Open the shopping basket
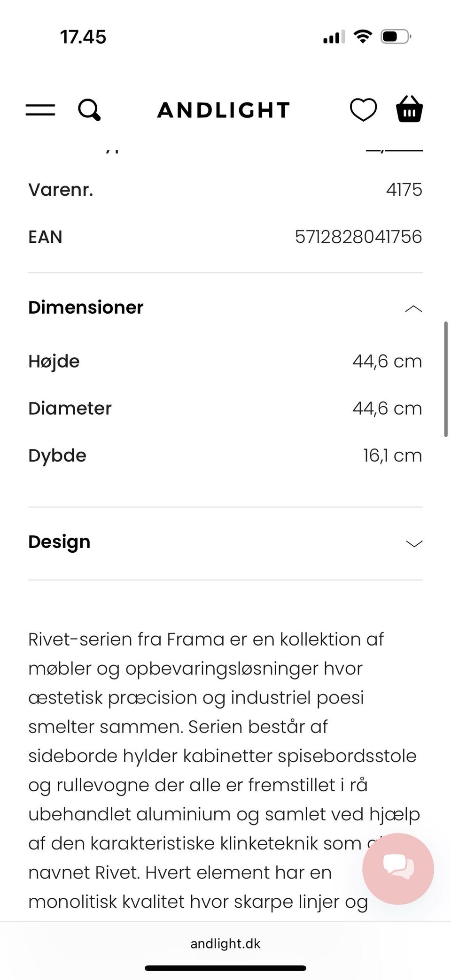The image size is (451, 980). [x=409, y=109]
